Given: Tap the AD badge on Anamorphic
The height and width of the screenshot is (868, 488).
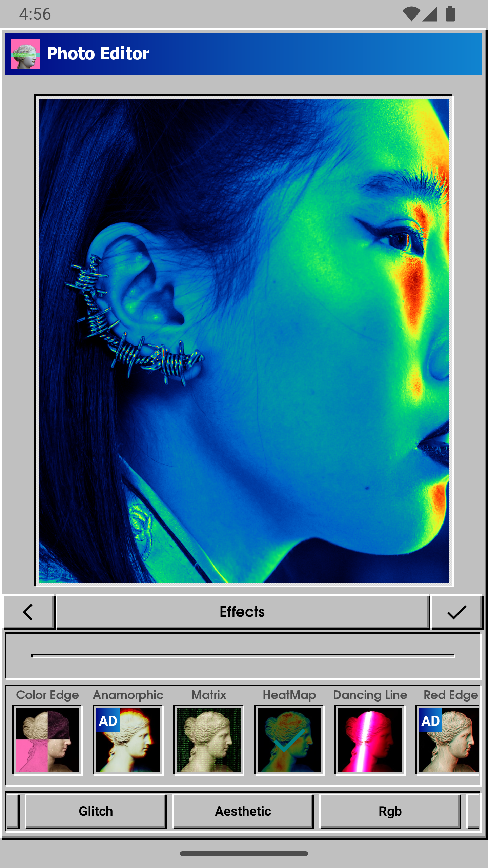Looking at the screenshot, I should [x=108, y=721].
